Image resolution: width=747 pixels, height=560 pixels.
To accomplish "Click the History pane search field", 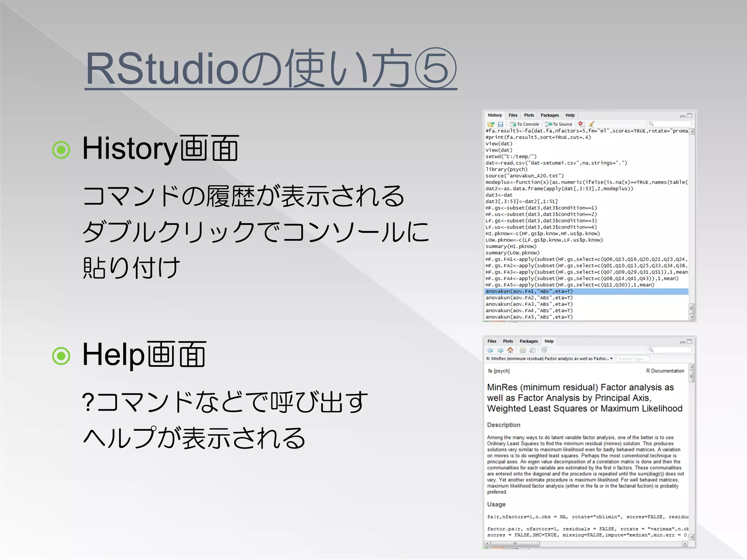I will pos(669,124).
